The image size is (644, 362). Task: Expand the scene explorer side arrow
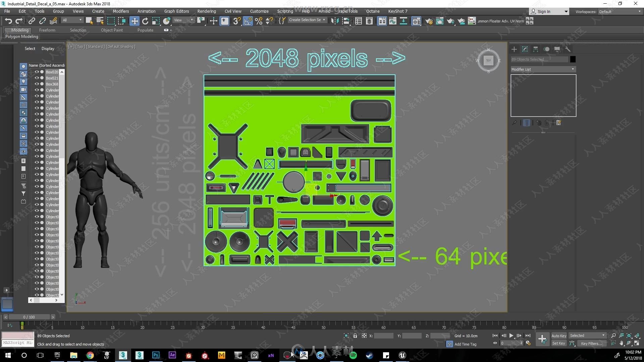[x=6, y=290]
